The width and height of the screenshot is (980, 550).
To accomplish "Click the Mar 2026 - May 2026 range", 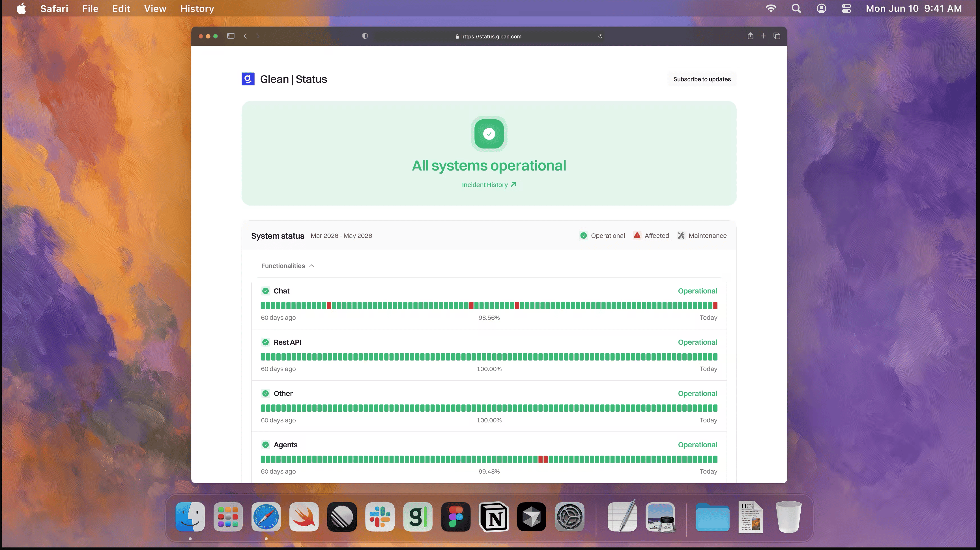I will pyautogui.click(x=341, y=236).
